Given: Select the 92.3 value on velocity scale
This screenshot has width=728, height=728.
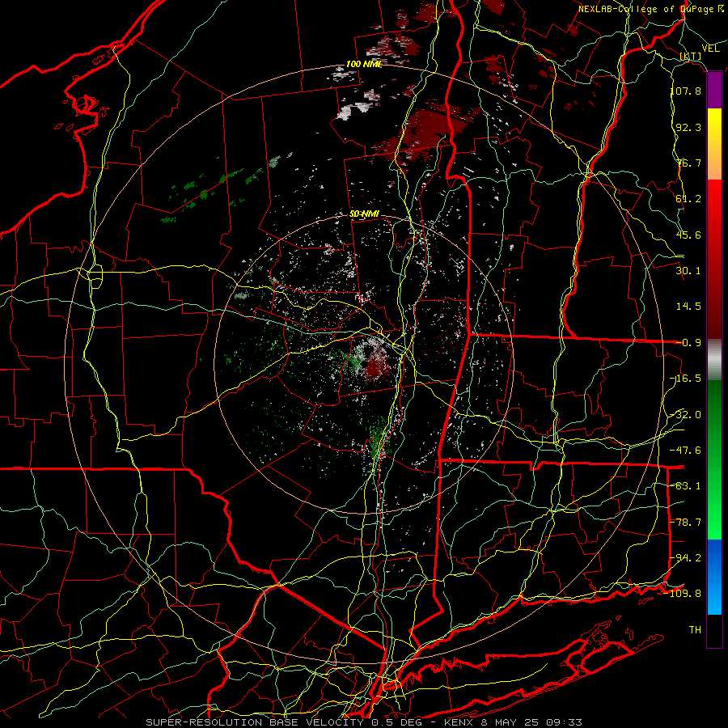Looking at the screenshot, I should click(x=688, y=127).
